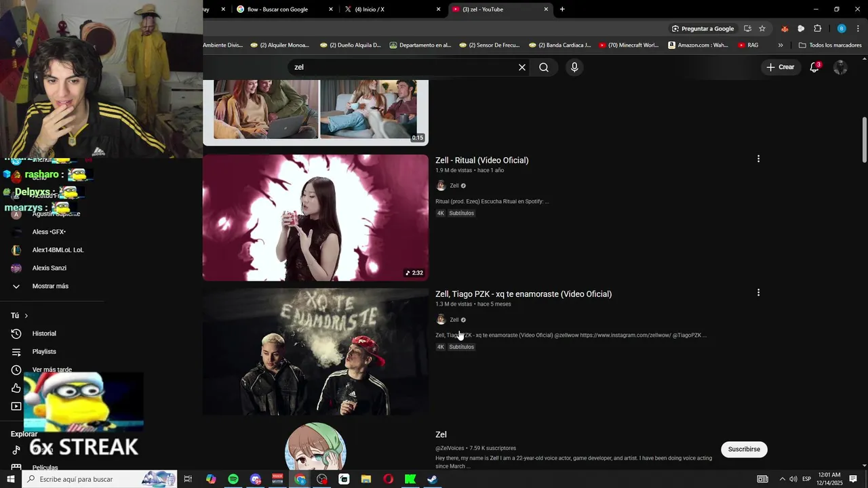Click Preguntar a Google button
The image size is (868, 488).
coord(703,28)
